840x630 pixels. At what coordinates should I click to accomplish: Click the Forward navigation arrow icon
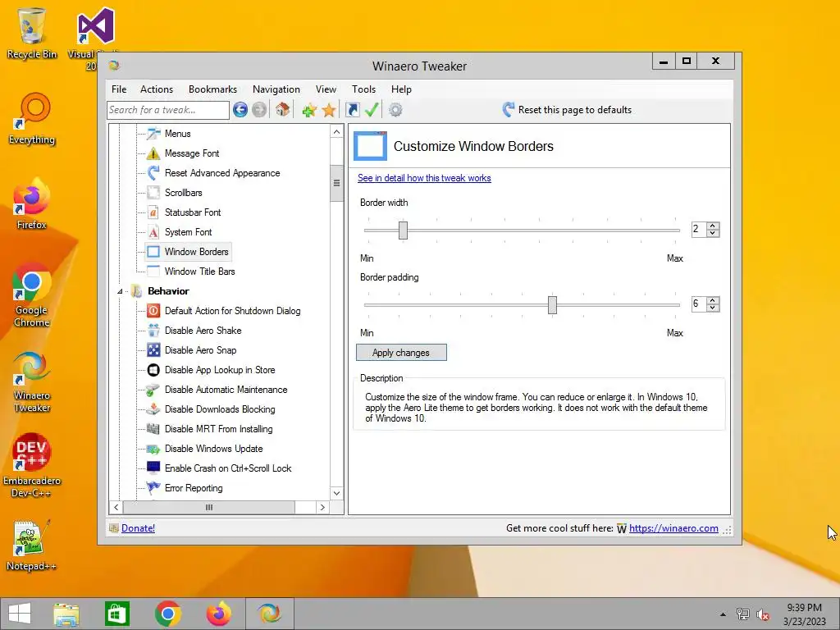coord(259,110)
